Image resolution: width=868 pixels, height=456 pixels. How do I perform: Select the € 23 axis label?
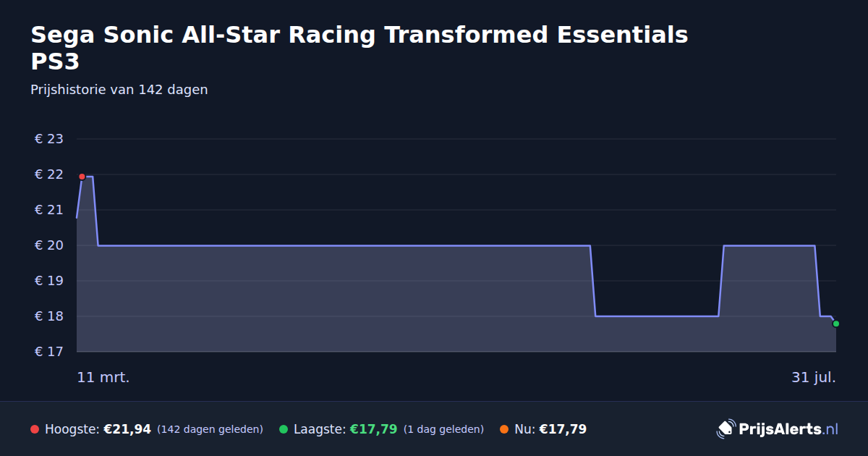coord(49,139)
